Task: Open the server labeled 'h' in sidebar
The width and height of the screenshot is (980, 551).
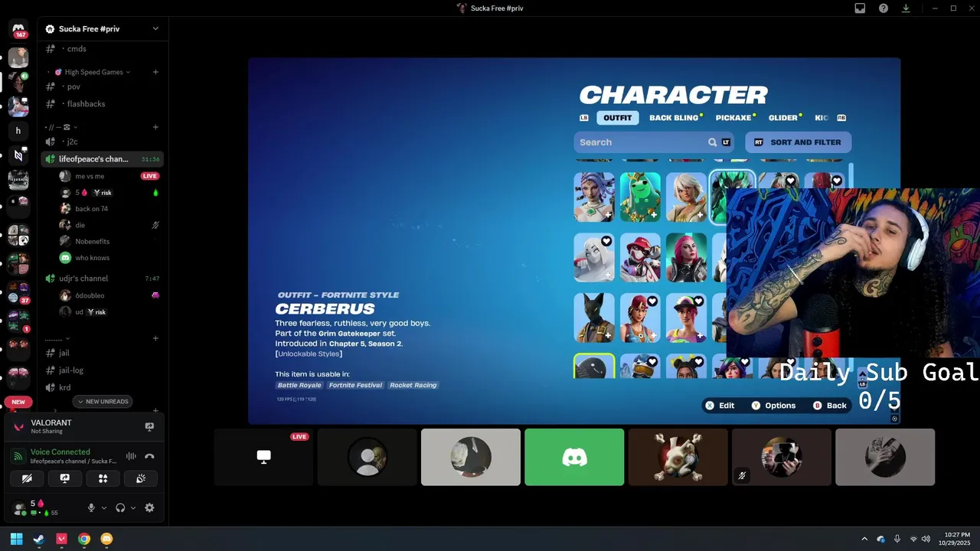Action: click(x=18, y=131)
